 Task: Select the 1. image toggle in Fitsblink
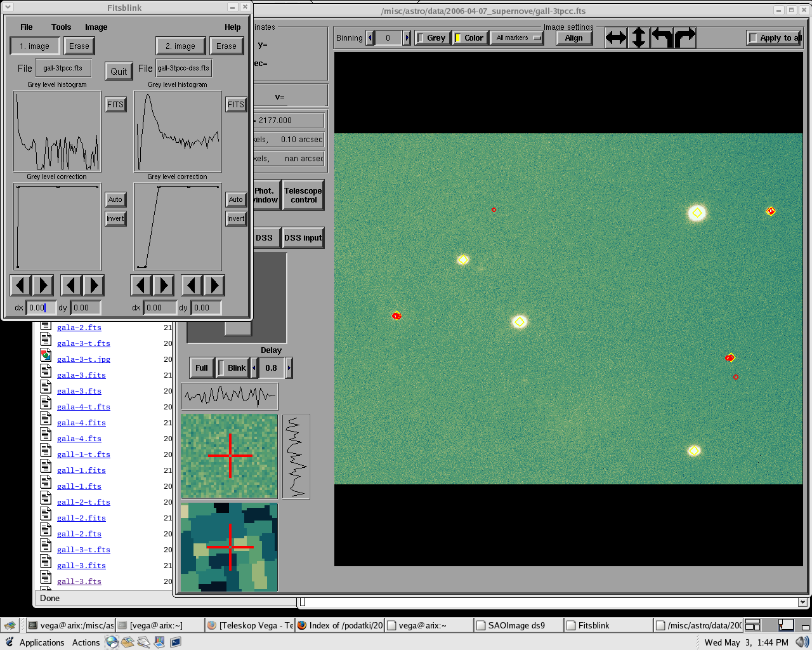pyautogui.click(x=35, y=46)
